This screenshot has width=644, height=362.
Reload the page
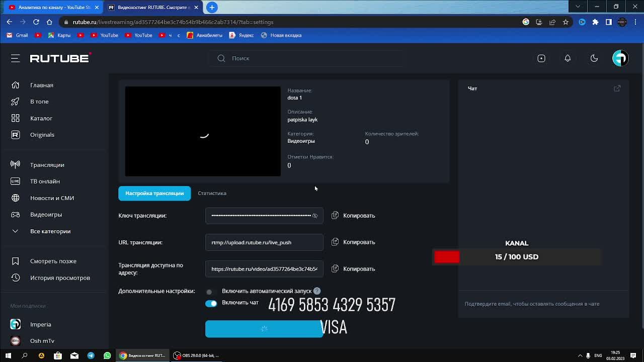pos(36,22)
